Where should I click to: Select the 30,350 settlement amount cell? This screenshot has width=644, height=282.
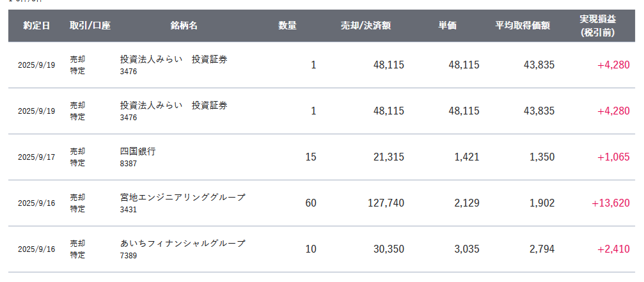389,249
